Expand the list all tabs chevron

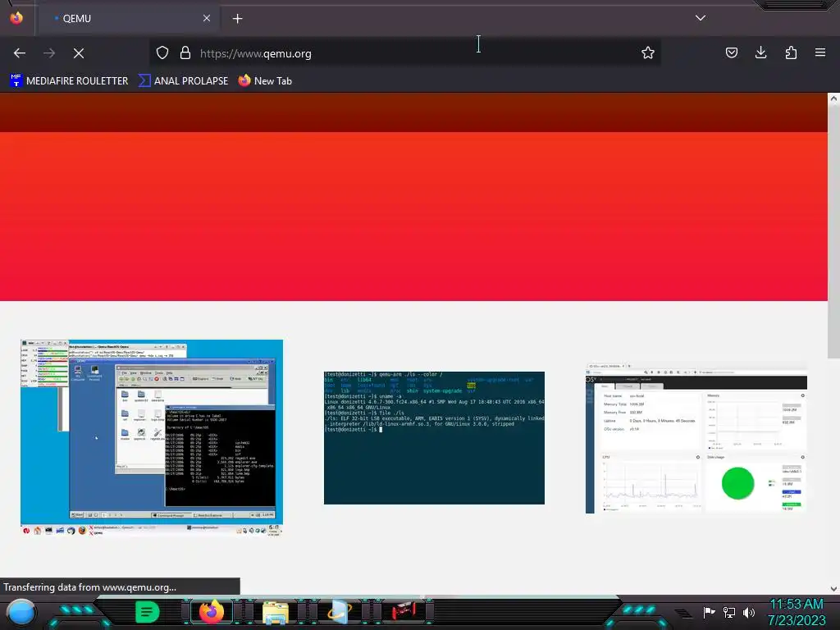(701, 18)
